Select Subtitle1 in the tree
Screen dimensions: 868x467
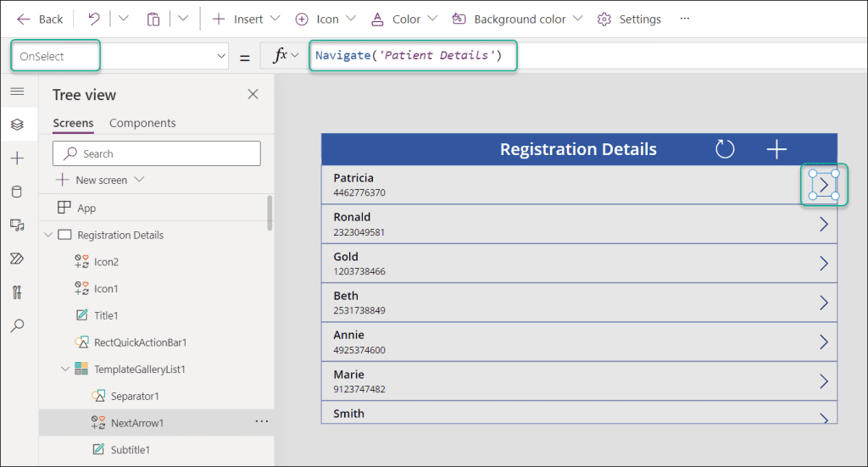point(130,449)
